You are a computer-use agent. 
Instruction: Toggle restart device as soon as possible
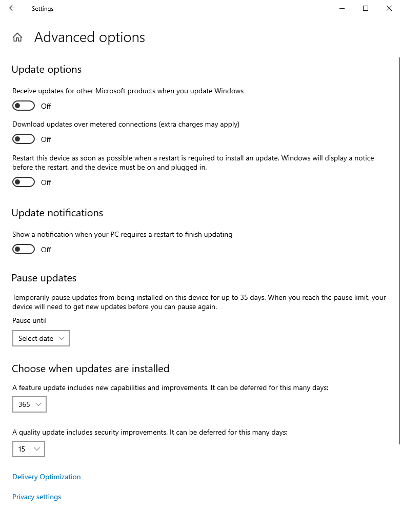coord(24,182)
